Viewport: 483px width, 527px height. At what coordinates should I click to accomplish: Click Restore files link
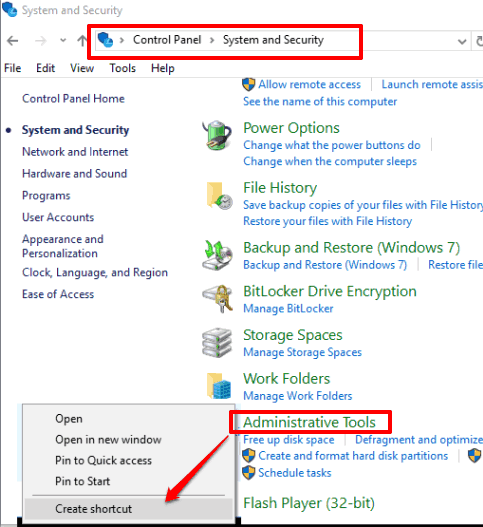[455, 265]
